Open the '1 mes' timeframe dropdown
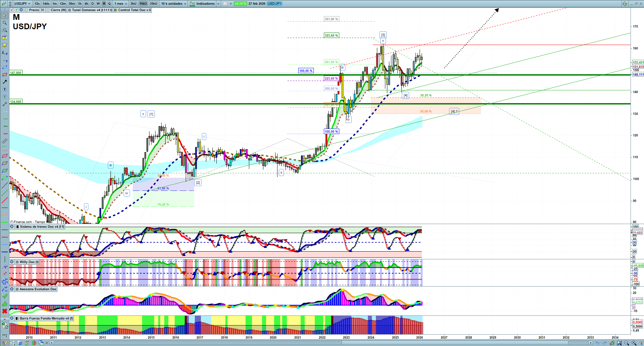644x346 pixels. click(x=121, y=4)
